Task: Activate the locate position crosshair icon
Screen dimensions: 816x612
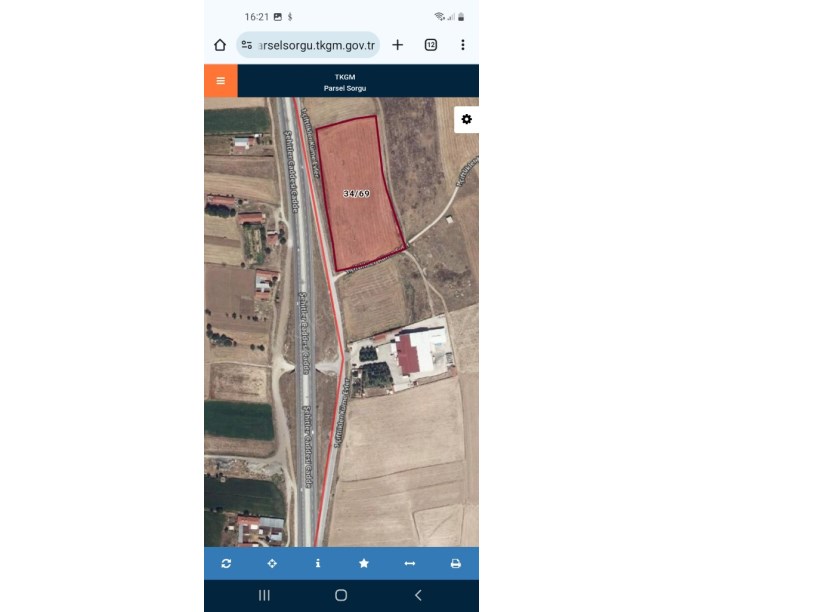Action: 272,564
